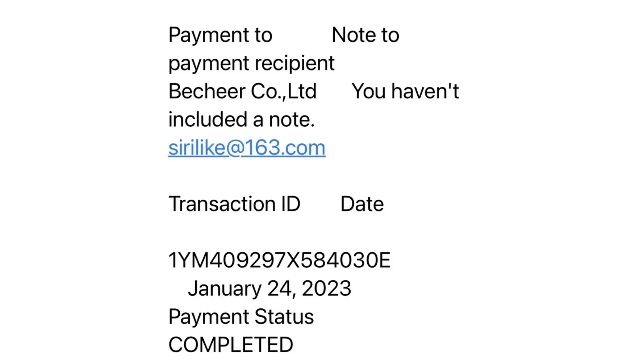
Task: Click the COMPLETED status text
Action: [x=231, y=345]
